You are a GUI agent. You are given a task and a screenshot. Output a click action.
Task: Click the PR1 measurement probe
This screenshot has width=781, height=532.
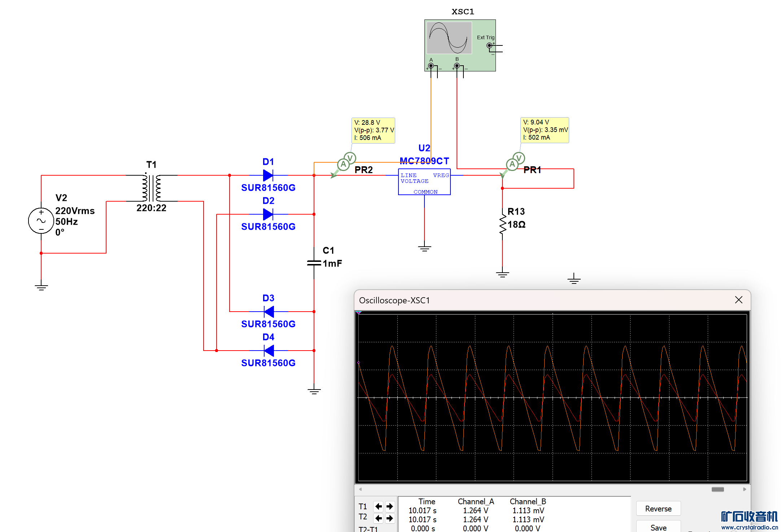512,165
